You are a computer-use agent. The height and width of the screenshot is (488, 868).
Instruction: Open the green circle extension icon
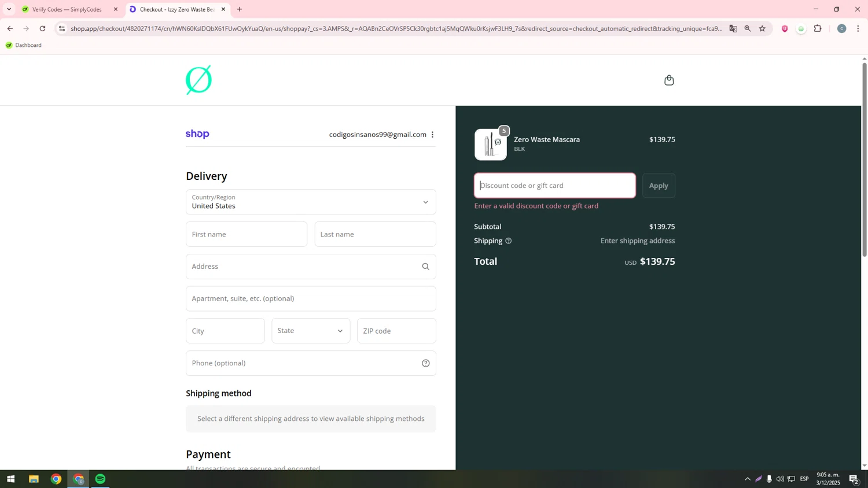coord(801,29)
